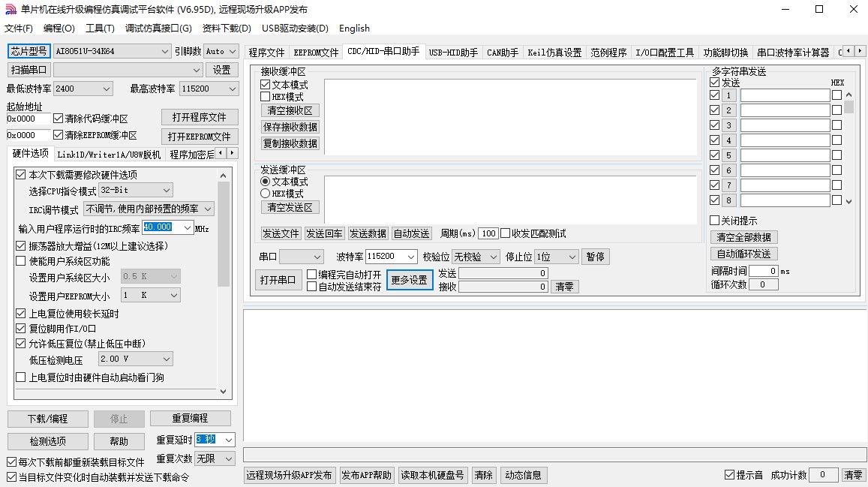Click the 周期(ms) 100 input field
868x487 pixels.
tap(488, 233)
